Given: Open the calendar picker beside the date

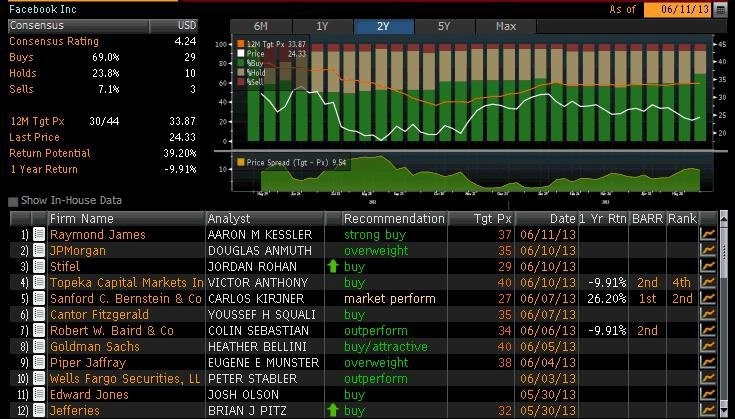Looking at the screenshot, I should (720, 10).
